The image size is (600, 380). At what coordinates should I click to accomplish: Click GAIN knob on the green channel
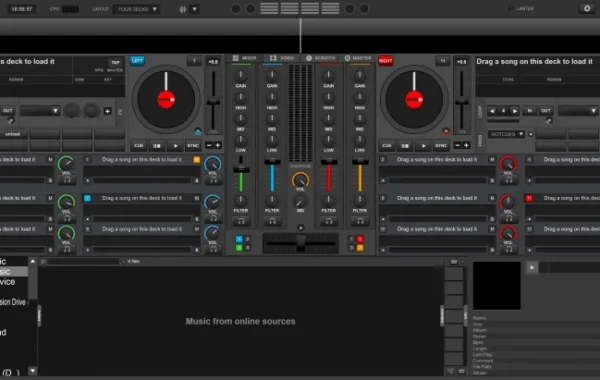tap(241, 76)
